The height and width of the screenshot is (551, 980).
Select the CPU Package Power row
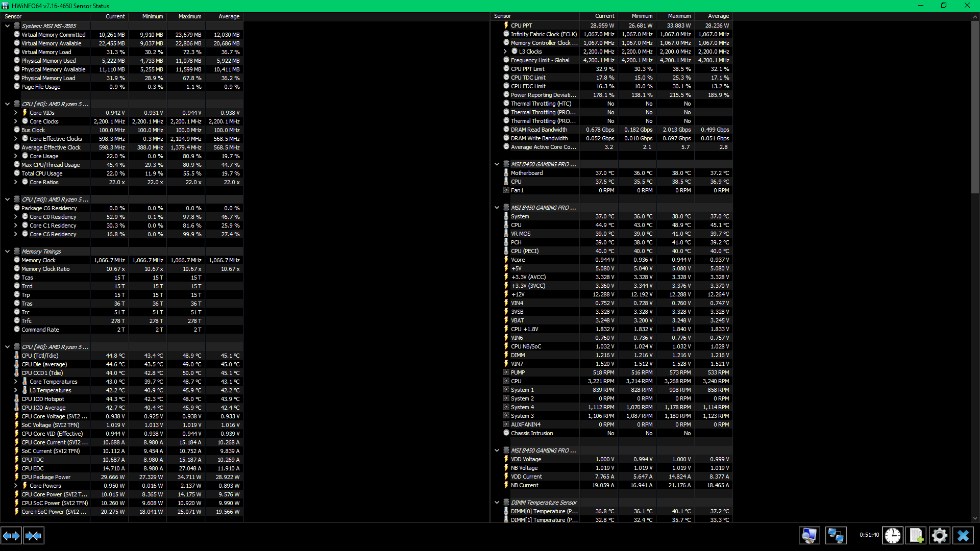46,477
